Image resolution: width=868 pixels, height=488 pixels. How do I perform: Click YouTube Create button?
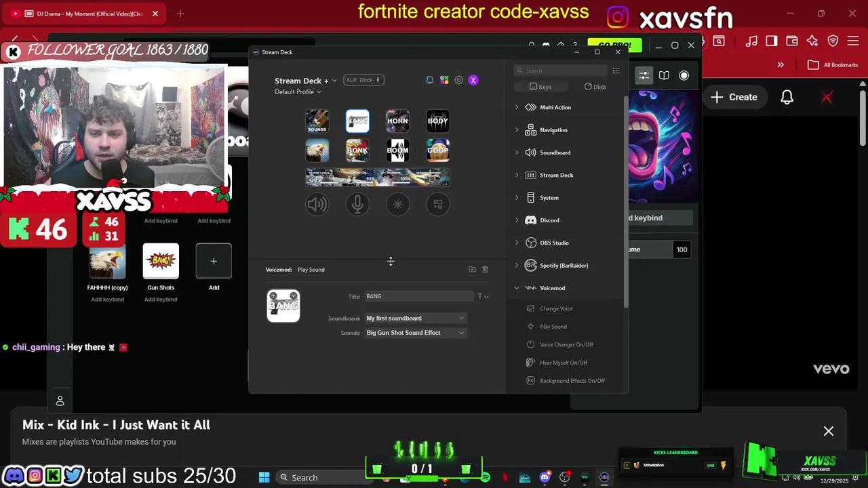click(734, 97)
